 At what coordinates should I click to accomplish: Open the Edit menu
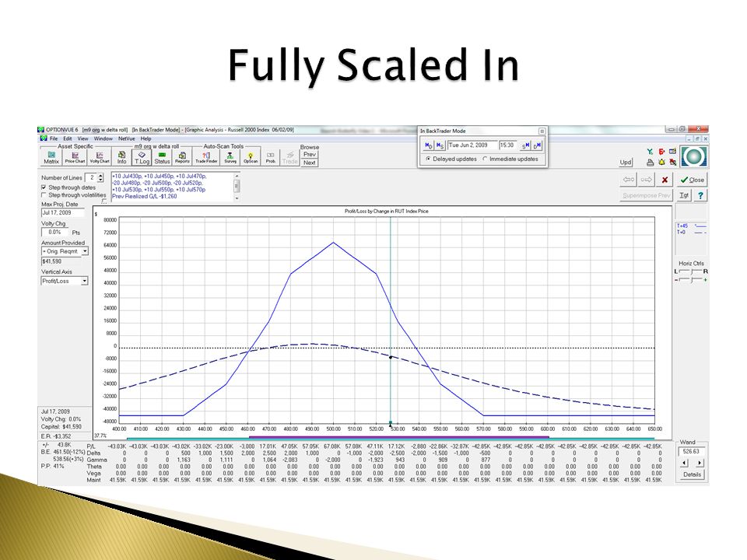[x=68, y=138]
